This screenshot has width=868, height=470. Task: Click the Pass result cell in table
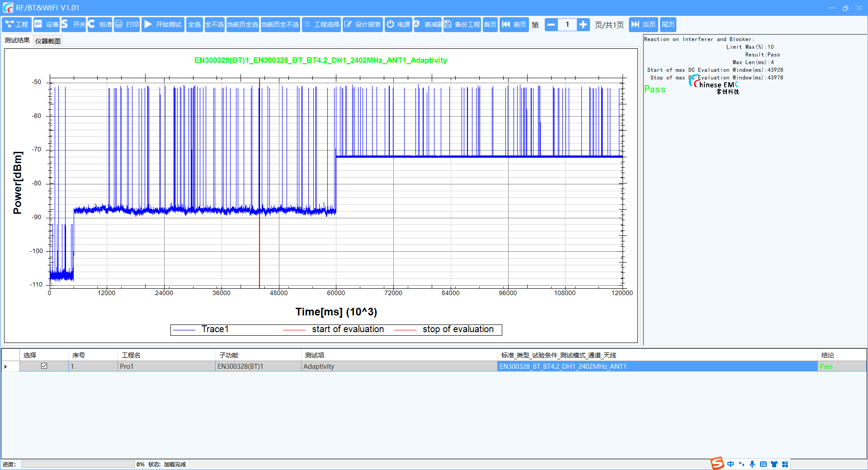(842, 367)
